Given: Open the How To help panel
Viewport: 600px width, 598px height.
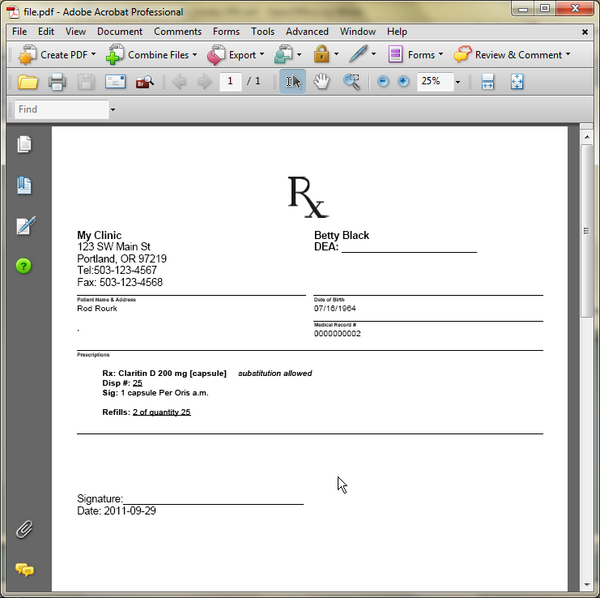Looking at the screenshot, I should pos(24,266).
